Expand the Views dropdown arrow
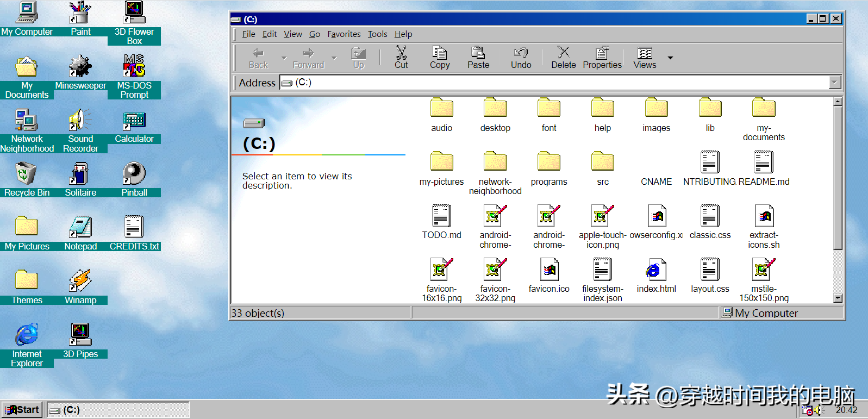This screenshot has width=868, height=419. tap(670, 58)
